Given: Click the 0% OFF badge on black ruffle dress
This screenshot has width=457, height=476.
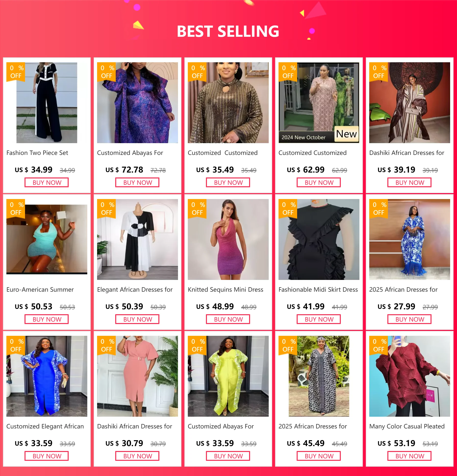Looking at the screenshot, I should [x=288, y=209].
